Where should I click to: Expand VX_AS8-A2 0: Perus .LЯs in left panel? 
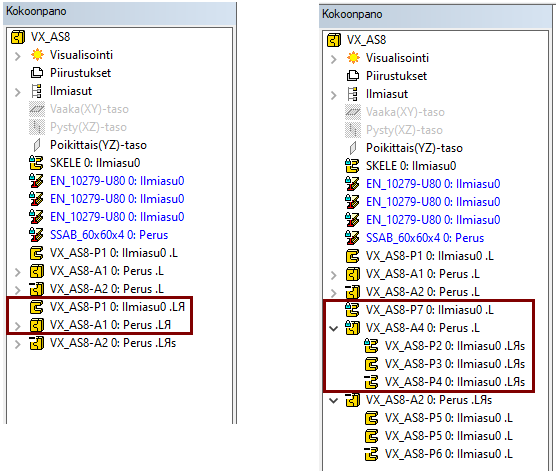tap(17, 344)
